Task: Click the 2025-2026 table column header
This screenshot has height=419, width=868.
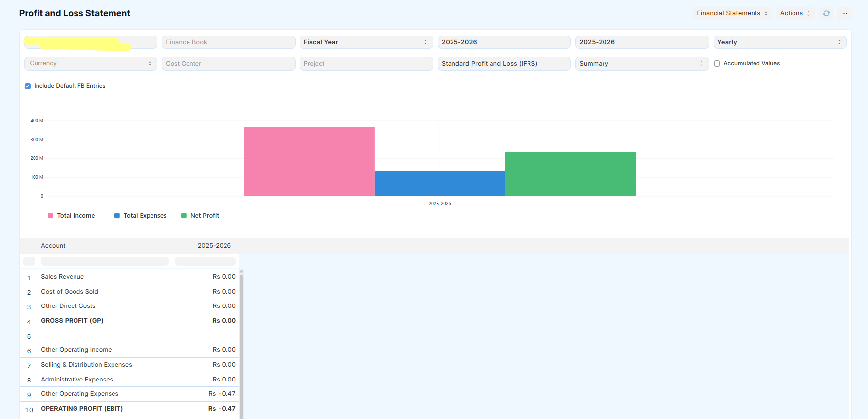Action: coord(205,246)
